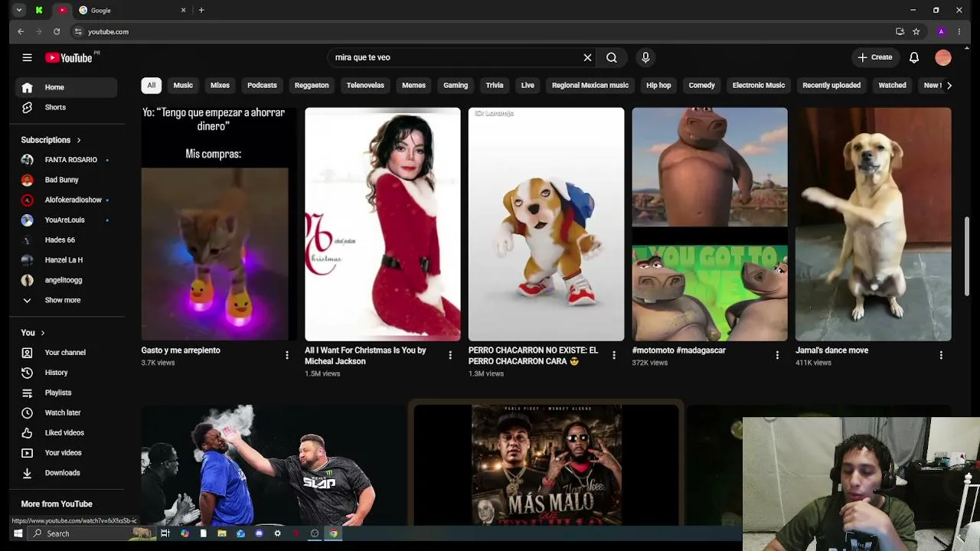Choose the Comedy chip
The width and height of the screenshot is (980, 551).
[x=701, y=85]
